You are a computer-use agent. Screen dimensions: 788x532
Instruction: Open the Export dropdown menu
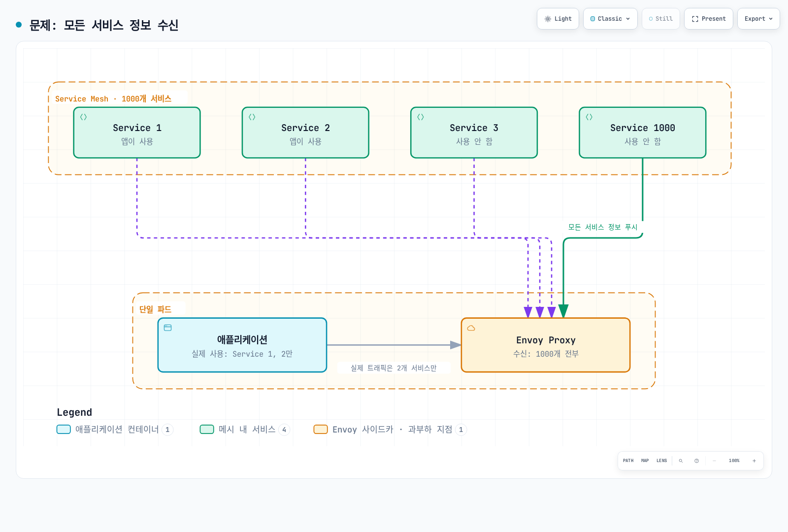click(x=758, y=19)
